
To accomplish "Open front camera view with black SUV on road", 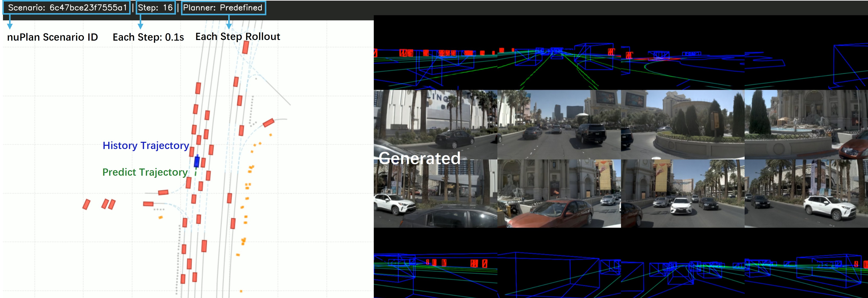I will (559, 125).
